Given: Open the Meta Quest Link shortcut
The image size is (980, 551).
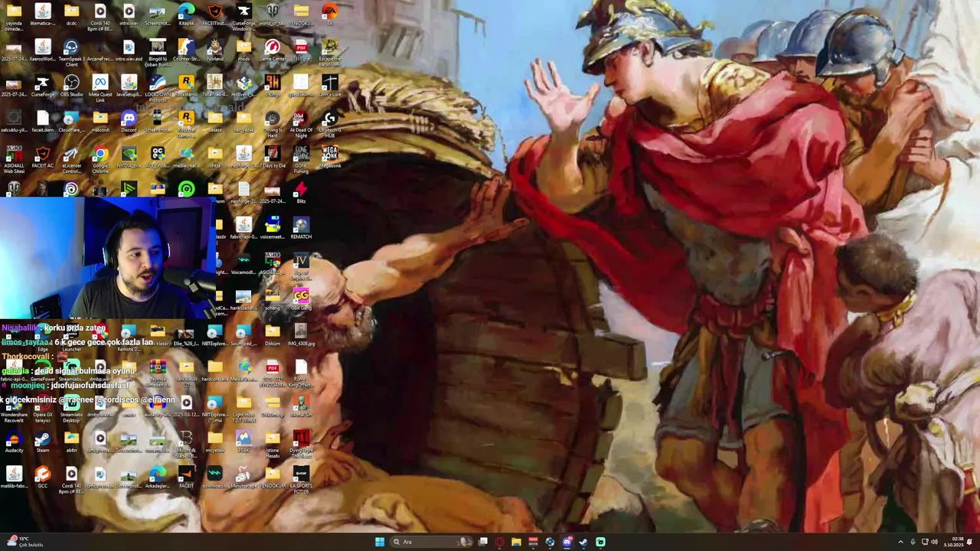Looking at the screenshot, I should 100,88.
